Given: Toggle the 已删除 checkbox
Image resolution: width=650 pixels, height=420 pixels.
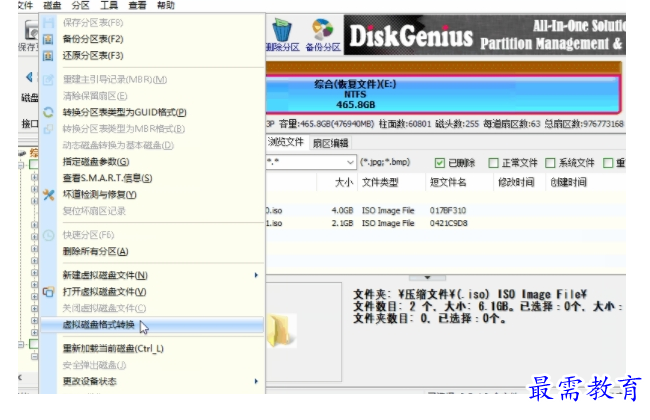Looking at the screenshot, I should click(x=440, y=163).
